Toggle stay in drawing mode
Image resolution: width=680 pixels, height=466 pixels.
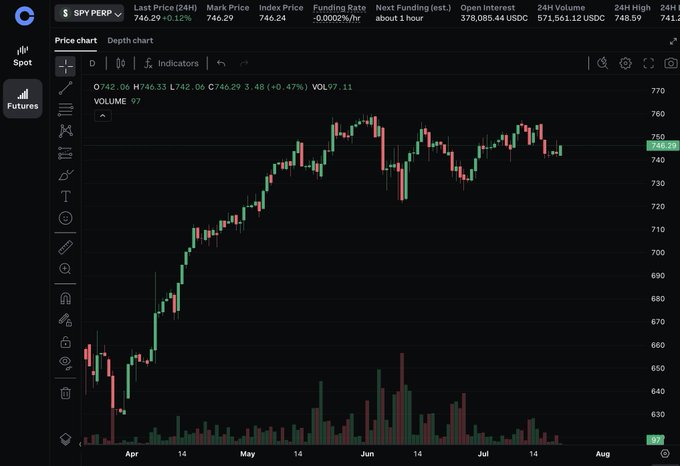pyautogui.click(x=65, y=320)
